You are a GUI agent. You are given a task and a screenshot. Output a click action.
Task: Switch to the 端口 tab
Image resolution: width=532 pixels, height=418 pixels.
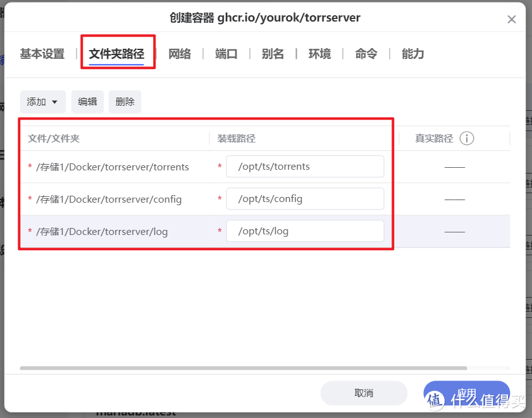tap(226, 54)
